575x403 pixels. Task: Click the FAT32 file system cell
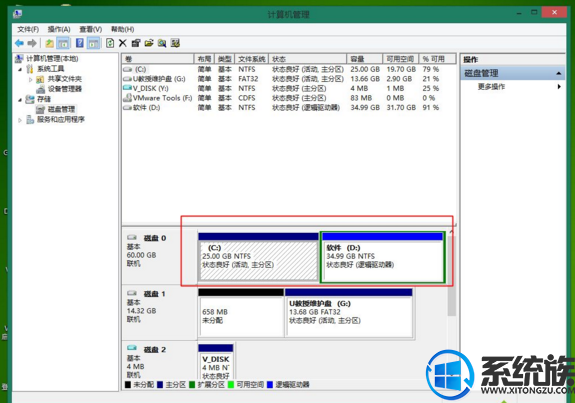point(248,79)
